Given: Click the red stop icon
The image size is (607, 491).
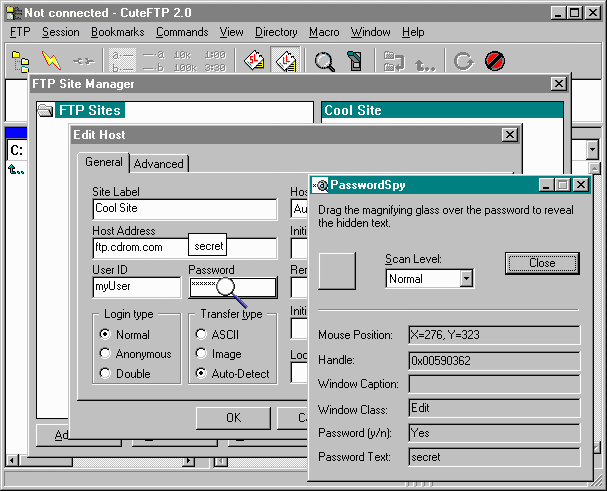Looking at the screenshot, I should point(495,61).
